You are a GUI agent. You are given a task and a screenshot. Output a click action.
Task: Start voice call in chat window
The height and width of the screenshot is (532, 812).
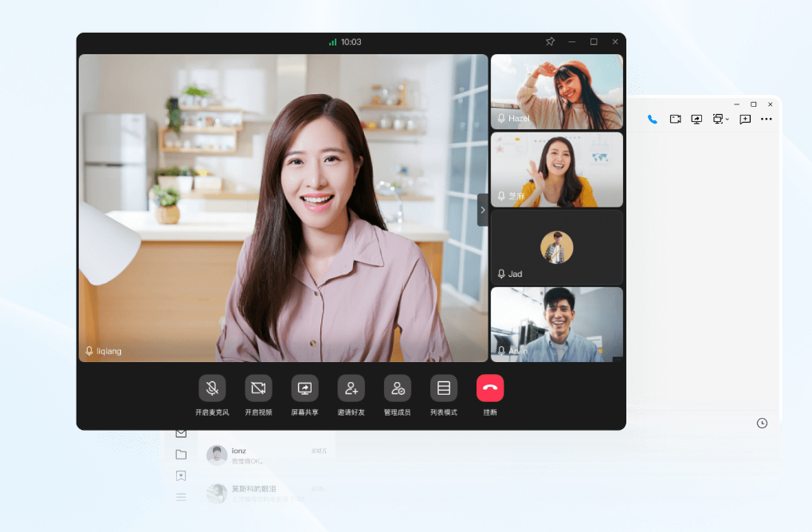(653, 120)
